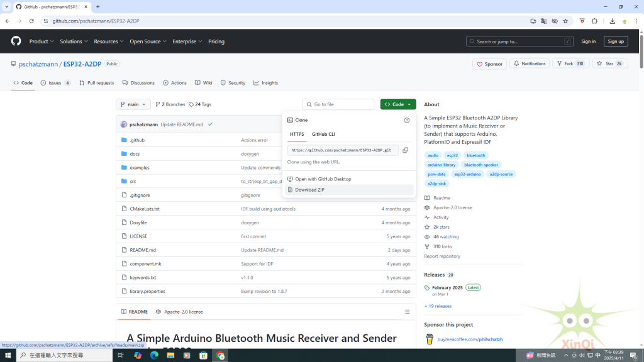Expand the Open Source menu
The height and width of the screenshot is (362, 644).
tap(148, 41)
